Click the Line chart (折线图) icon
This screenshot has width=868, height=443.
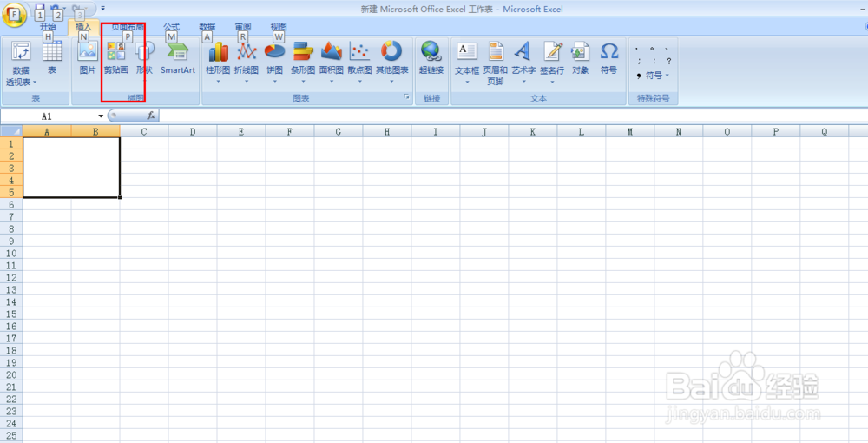(x=247, y=51)
